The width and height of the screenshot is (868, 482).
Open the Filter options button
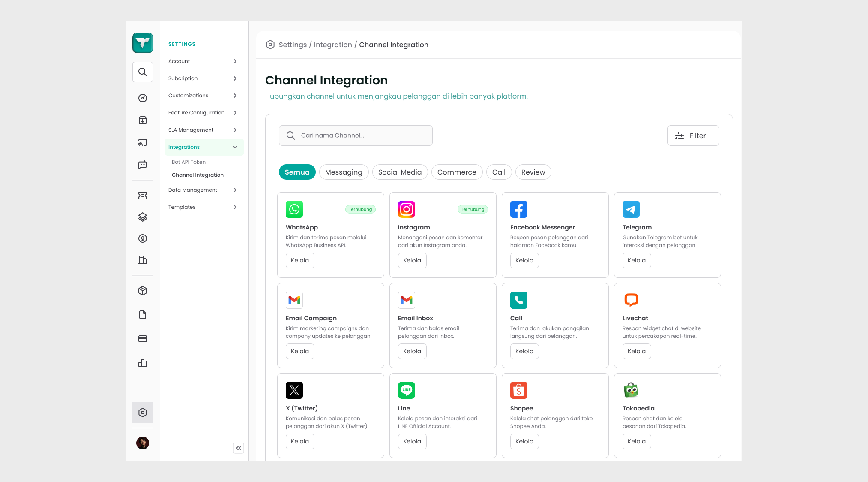[693, 136]
